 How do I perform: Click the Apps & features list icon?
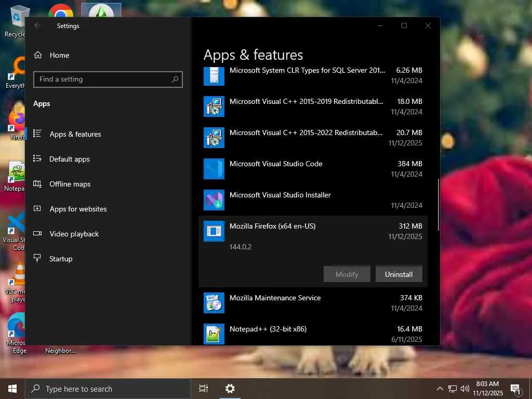(37, 134)
